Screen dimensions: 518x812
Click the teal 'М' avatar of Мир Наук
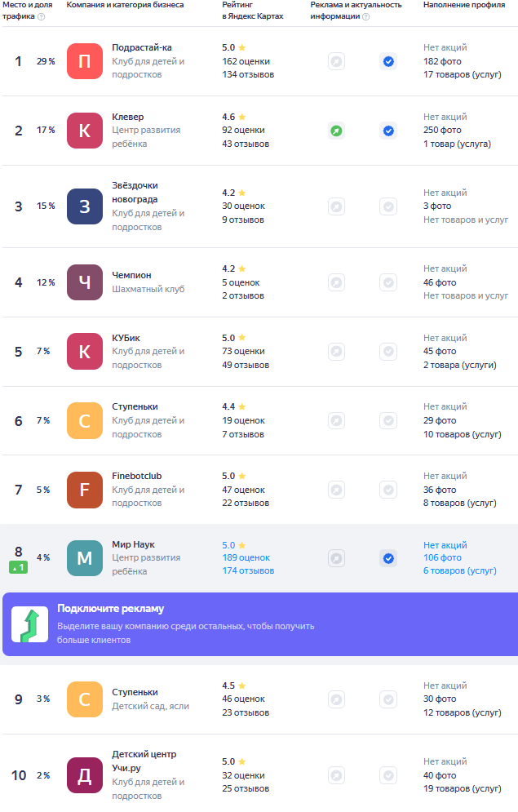click(x=85, y=558)
